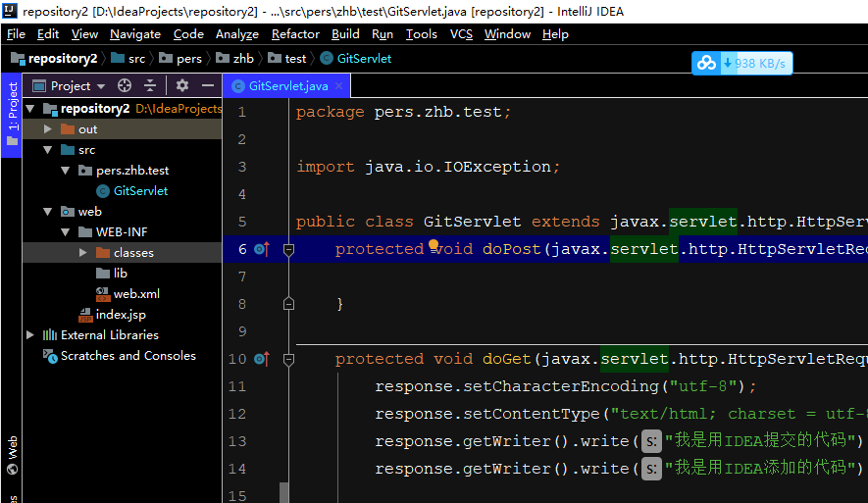
Task: Click the repository2 folder icon in breadcrumb
Action: (x=18, y=58)
